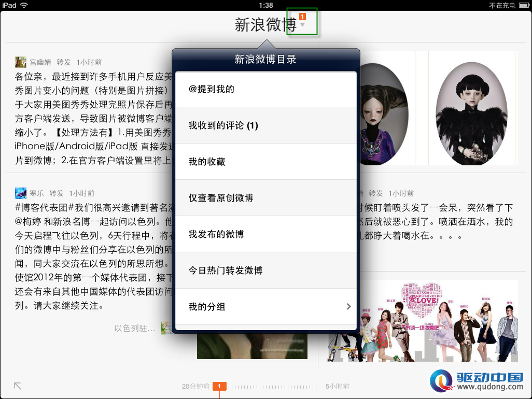Viewport: 532px width, 399px height.
Task: Tap the Wi-Fi status icon
Action: (x=24, y=5)
